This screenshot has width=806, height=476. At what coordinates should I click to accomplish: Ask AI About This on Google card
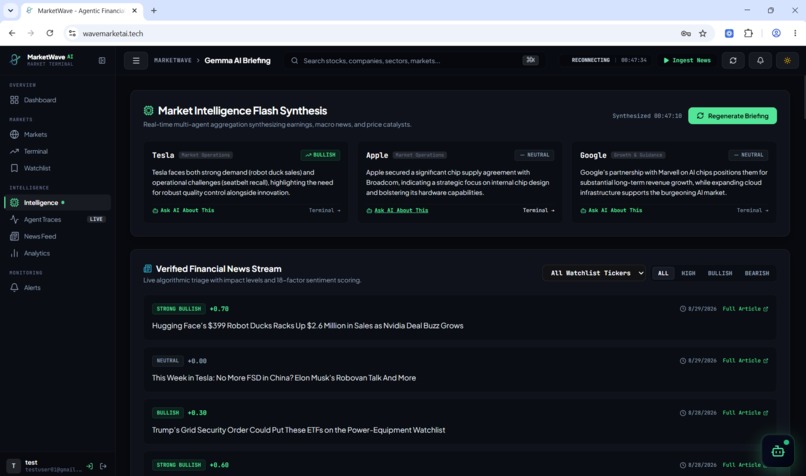pyautogui.click(x=611, y=210)
